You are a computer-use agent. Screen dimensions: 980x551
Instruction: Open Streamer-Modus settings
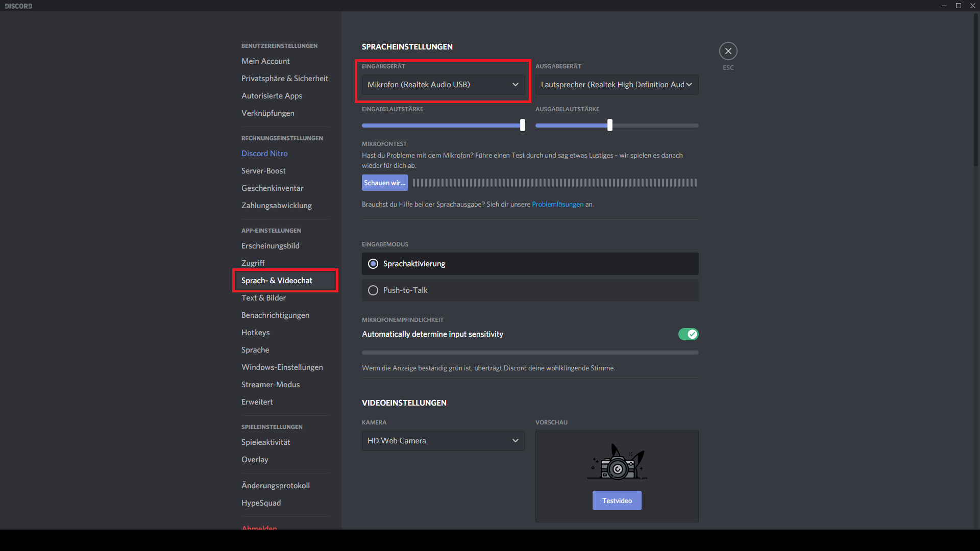pos(271,384)
